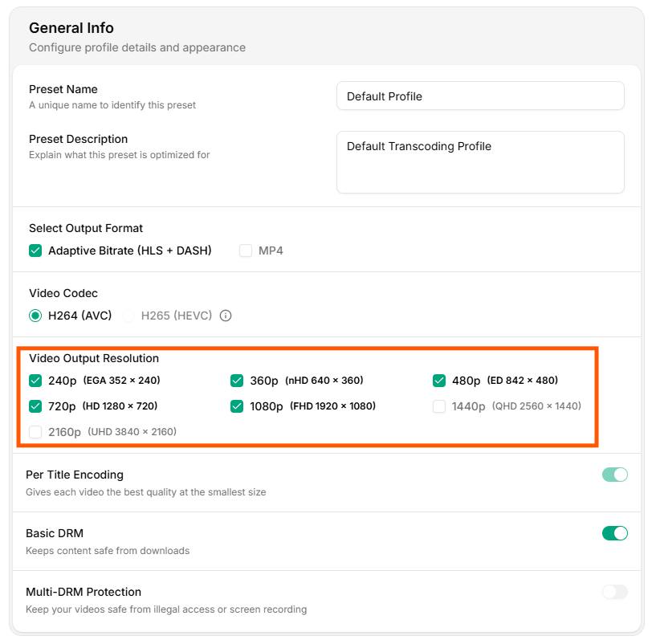Check the 2160p UHD resolution checkbox
The width and height of the screenshot is (656, 644).
tap(35, 432)
